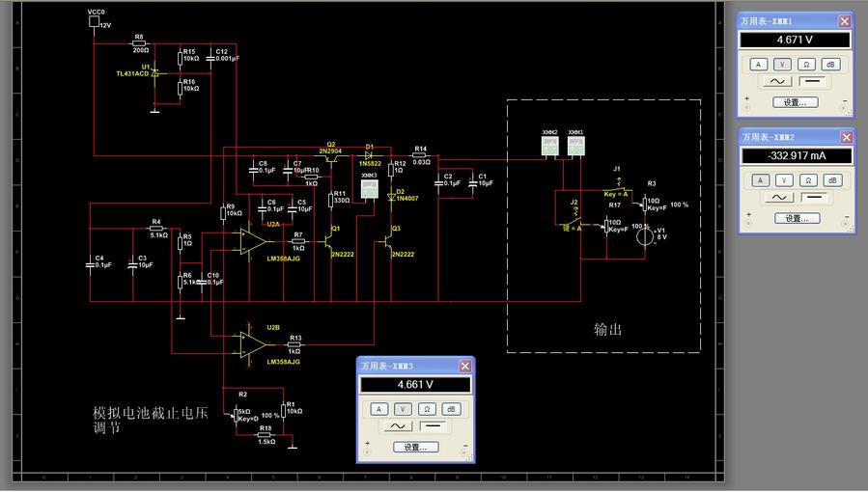Viewport: 868px width, 492px height.
Task: Switch XMM1 multimeter to ammeter (A) mode
Action: (x=760, y=65)
